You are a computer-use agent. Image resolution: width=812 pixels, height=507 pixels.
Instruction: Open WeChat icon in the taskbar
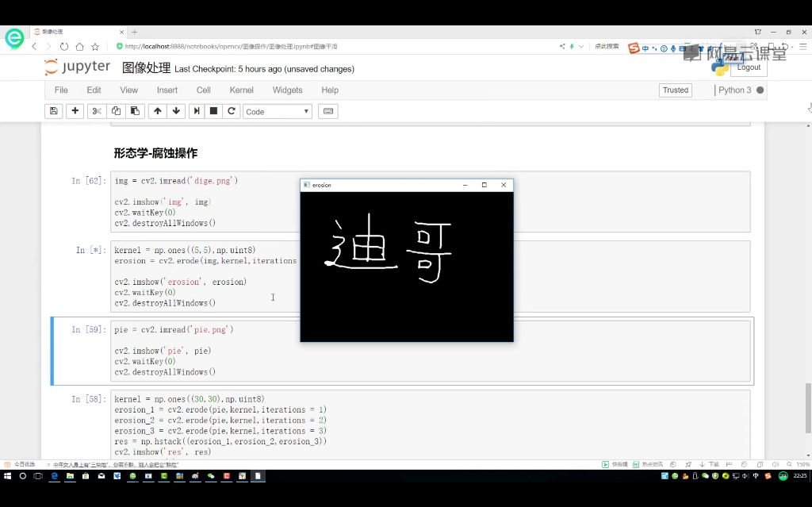[211, 475]
